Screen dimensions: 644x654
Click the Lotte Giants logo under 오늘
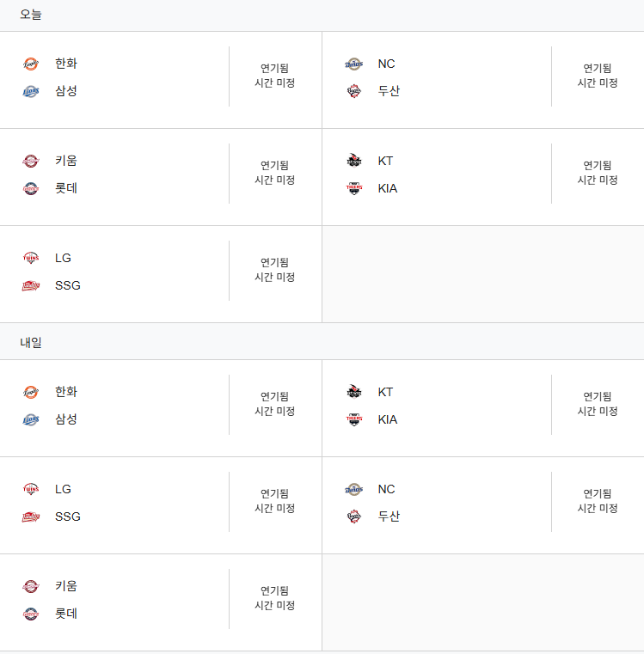click(x=31, y=188)
